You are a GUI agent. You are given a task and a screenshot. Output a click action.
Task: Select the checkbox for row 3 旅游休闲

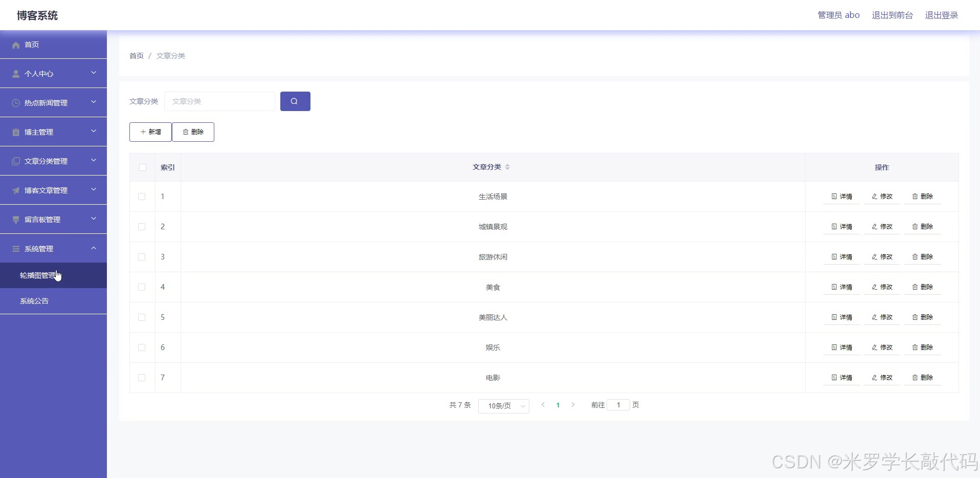click(142, 257)
